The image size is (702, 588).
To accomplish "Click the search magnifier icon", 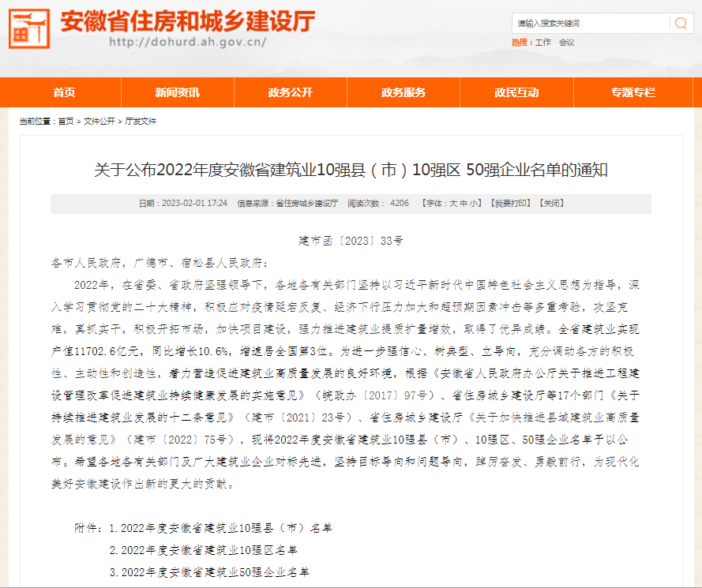I will (x=681, y=23).
